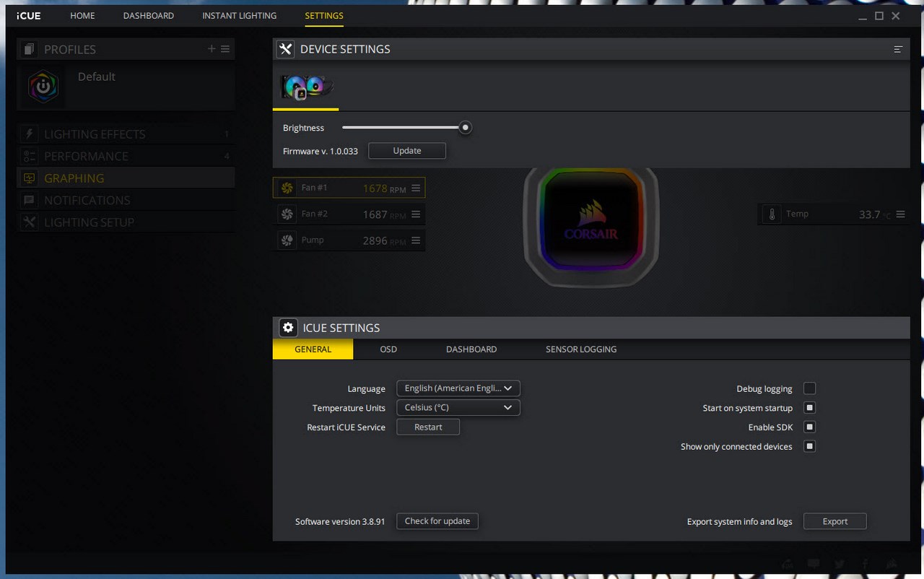
Task: Open the Twitter link icon
Action: coord(840,564)
